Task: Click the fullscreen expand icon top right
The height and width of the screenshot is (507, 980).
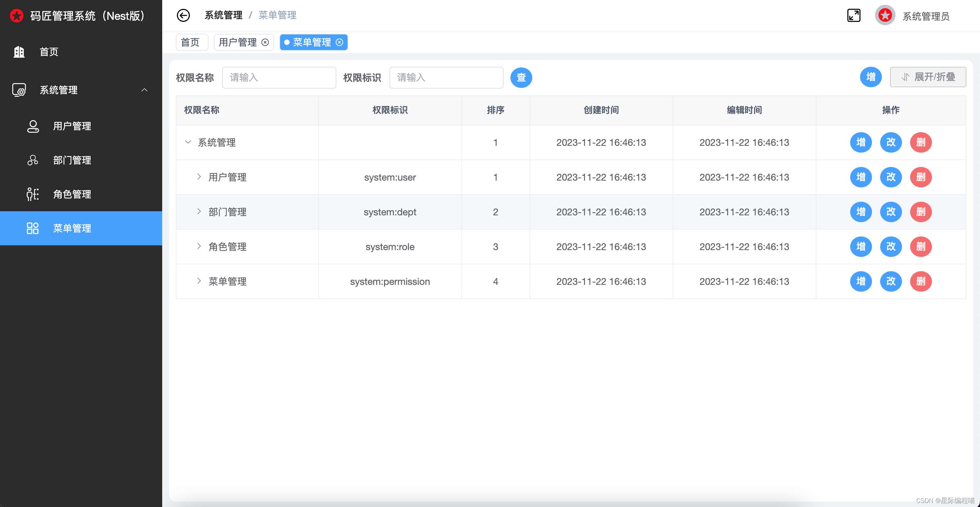Action: pyautogui.click(x=854, y=15)
